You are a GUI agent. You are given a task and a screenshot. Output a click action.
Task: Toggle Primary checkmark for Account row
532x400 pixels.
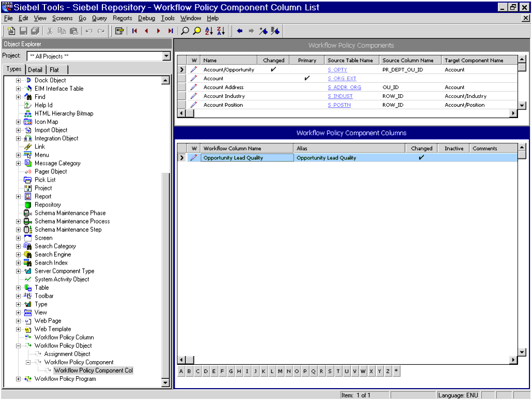307,78
